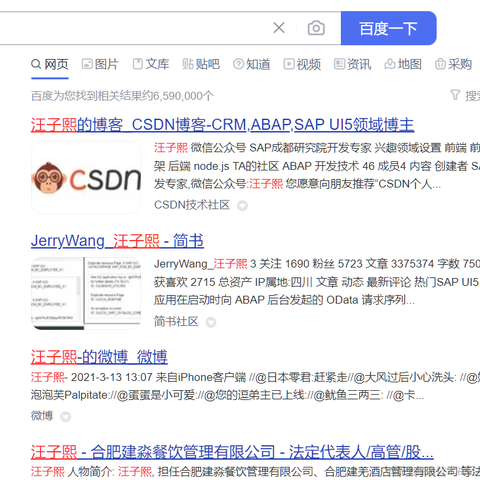Open image search camera icon
480x480 pixels.
[316, 28]
